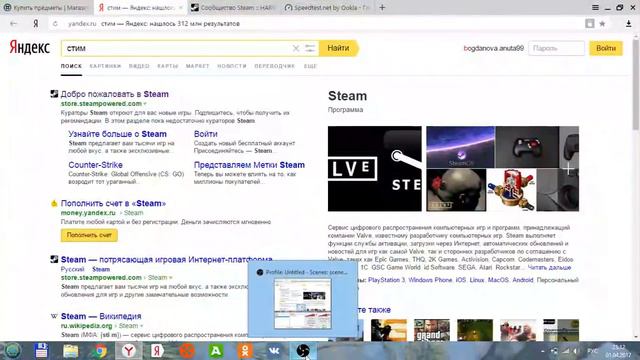Open the Windows Start button
Image resolution: width=640 pixels, height=360 pixels.
(12, 351)
